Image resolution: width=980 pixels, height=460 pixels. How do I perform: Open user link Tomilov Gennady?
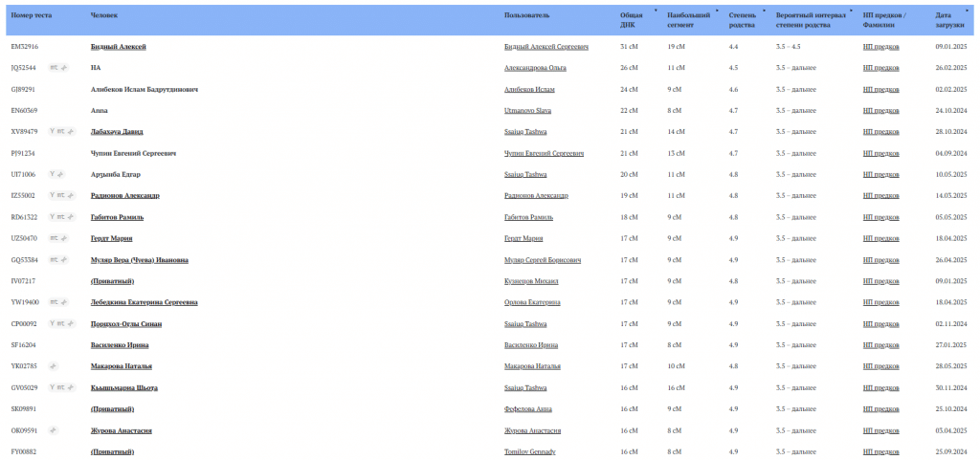point(529,451)
